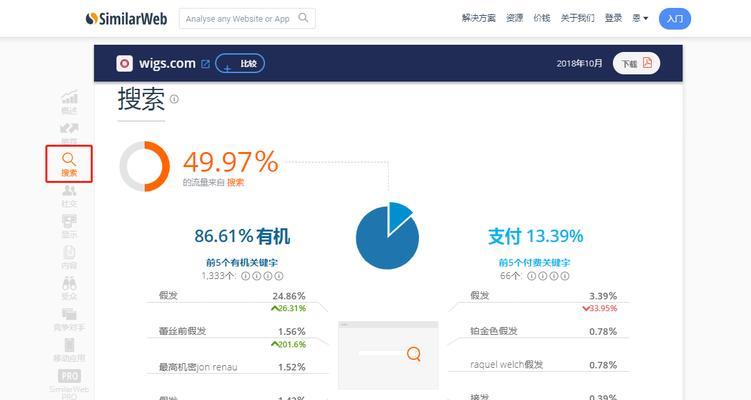
Task: Click the 86.61% 有机 heading
Action: coord(242,236)
